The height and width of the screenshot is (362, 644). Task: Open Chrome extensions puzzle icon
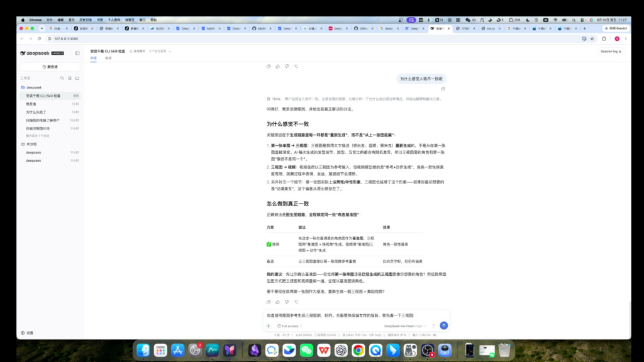pyautogui.click(x=604, y=38)
